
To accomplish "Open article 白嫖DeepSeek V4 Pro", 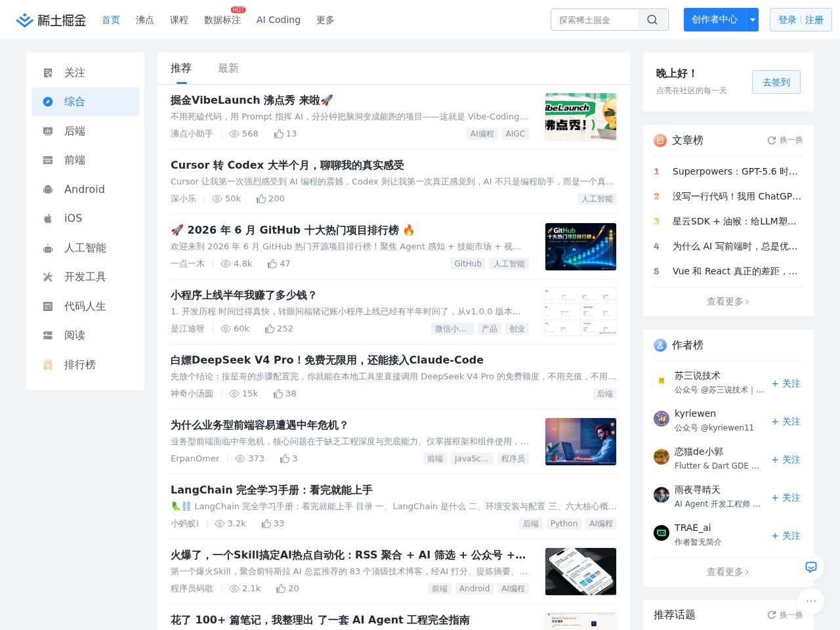I will pos(327,360).
